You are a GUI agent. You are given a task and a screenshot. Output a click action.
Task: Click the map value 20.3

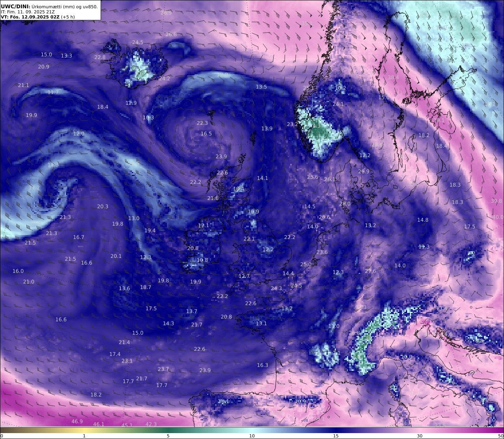point(103,207)
